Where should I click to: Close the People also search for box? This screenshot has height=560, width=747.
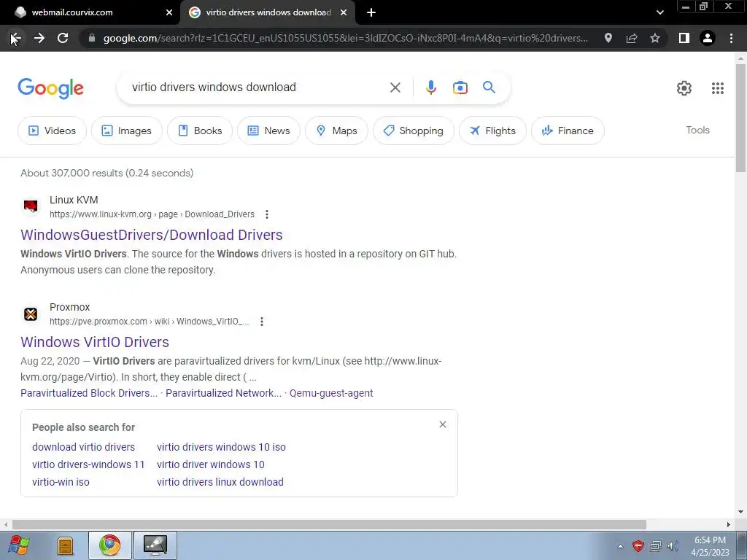pos(443,424)
